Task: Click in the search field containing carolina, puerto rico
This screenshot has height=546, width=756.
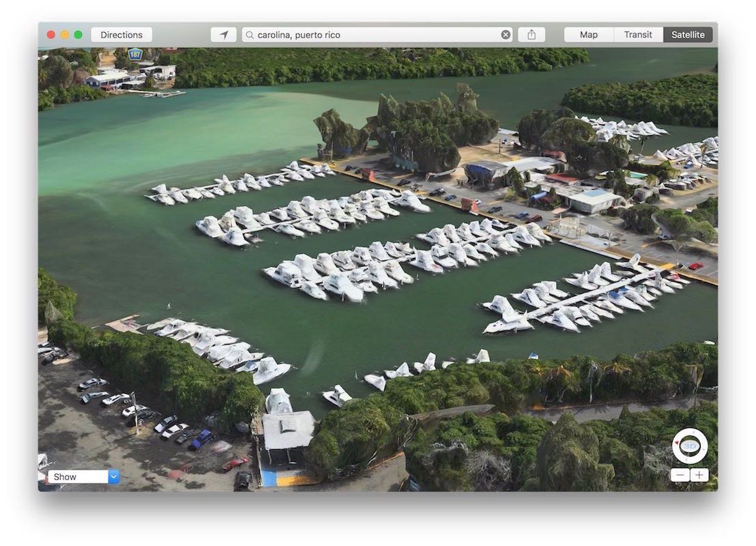Action: click(375, 35)
